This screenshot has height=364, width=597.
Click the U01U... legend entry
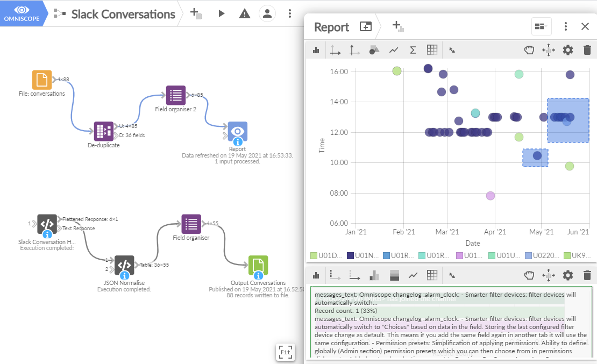tap(504, 255)
